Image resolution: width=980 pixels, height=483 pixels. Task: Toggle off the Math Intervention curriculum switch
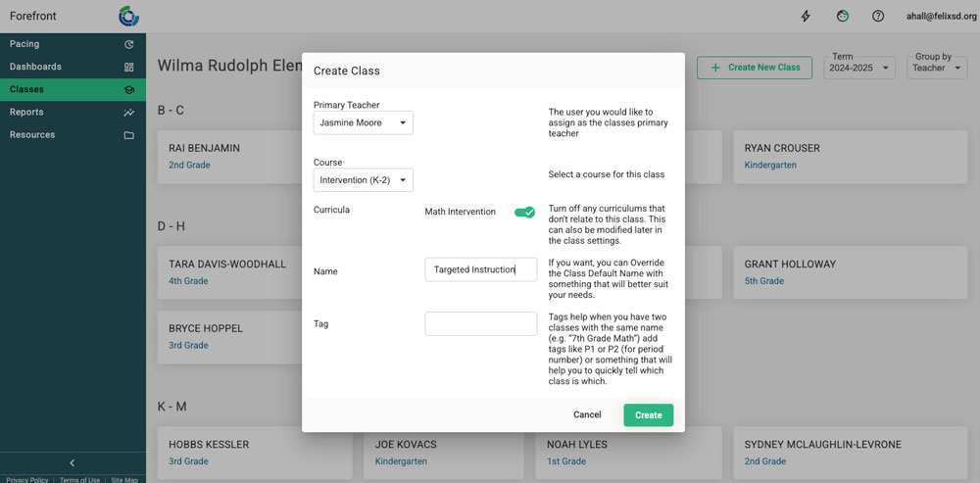click(524, 212)
